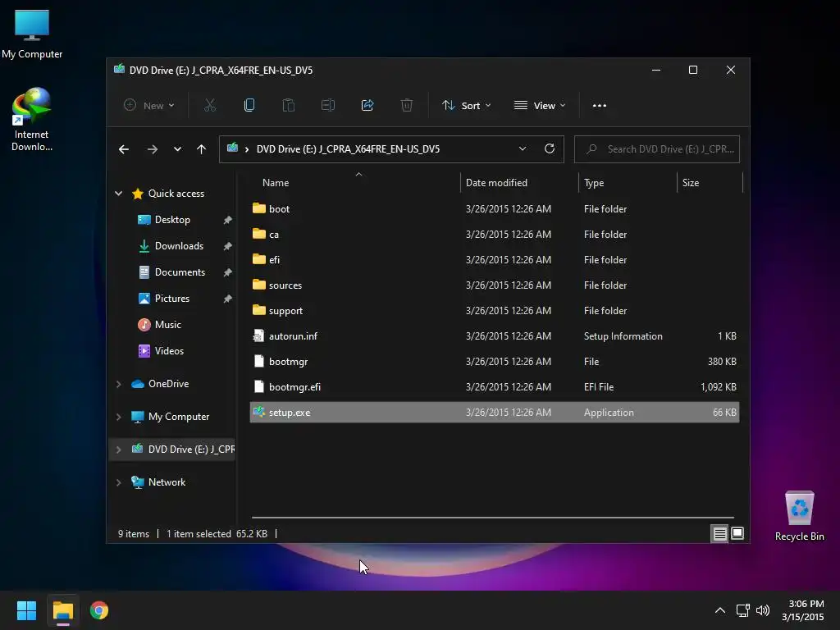The image size is (840, 630).
Task: Switch to large thumbnails view icon
Action: click(x=737, y=533)
